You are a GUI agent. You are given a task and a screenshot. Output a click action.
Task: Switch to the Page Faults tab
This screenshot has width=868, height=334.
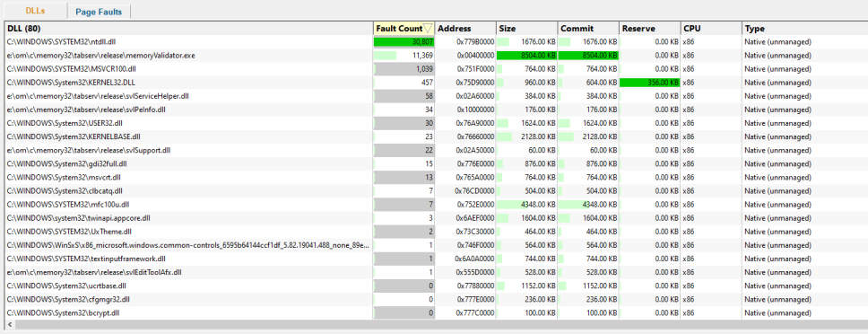click(99, 12)
